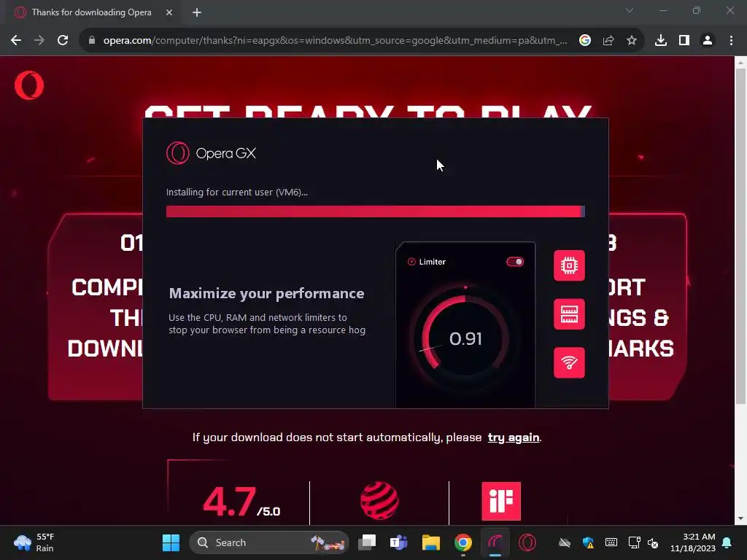The width and height of the screenshot is (747, 560).
Task: Open the Chrome profile menu
Action: [708, 41]
